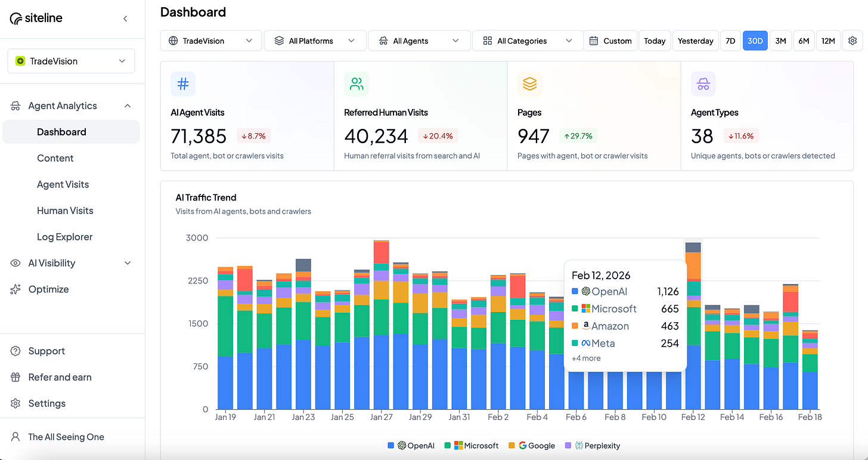The height and width of the screenshot is (460, 868).
Task: Click the Yesterday time range button
Action: point(695,41)
